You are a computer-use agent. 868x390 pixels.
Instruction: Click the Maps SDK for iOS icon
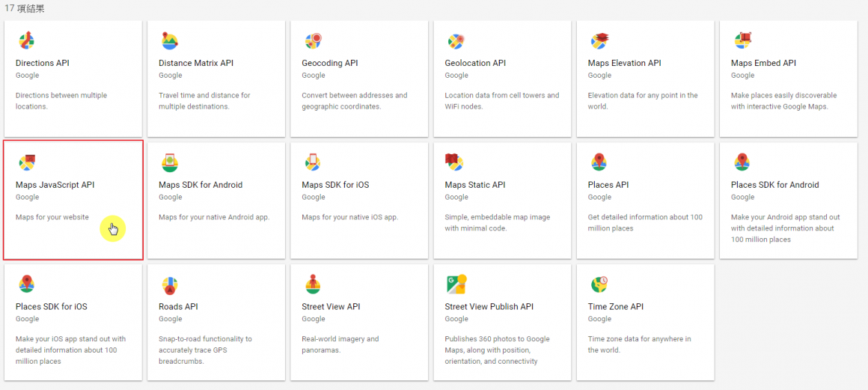pyautogui.click(x=313, y=162)
